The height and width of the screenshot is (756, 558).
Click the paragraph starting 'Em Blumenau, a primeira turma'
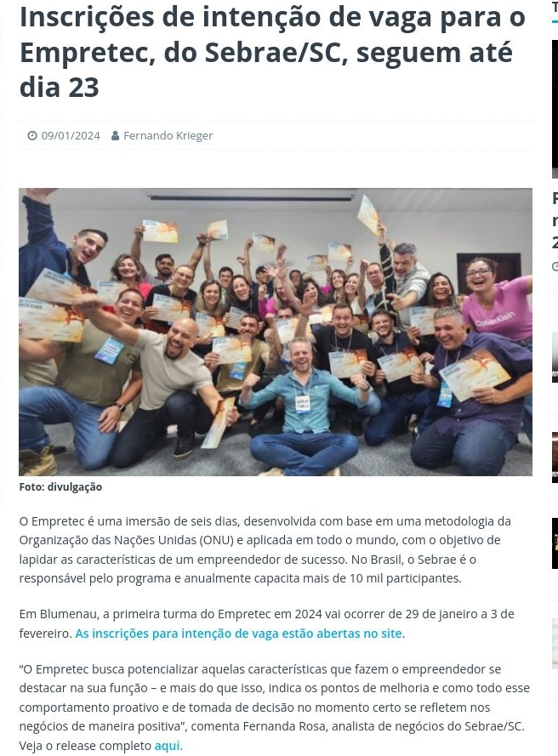tap(267, 623)
